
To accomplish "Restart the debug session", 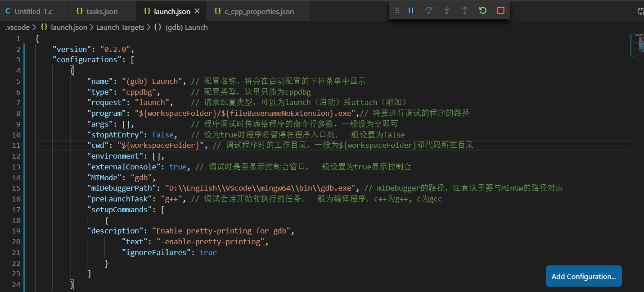I will 482,10.
